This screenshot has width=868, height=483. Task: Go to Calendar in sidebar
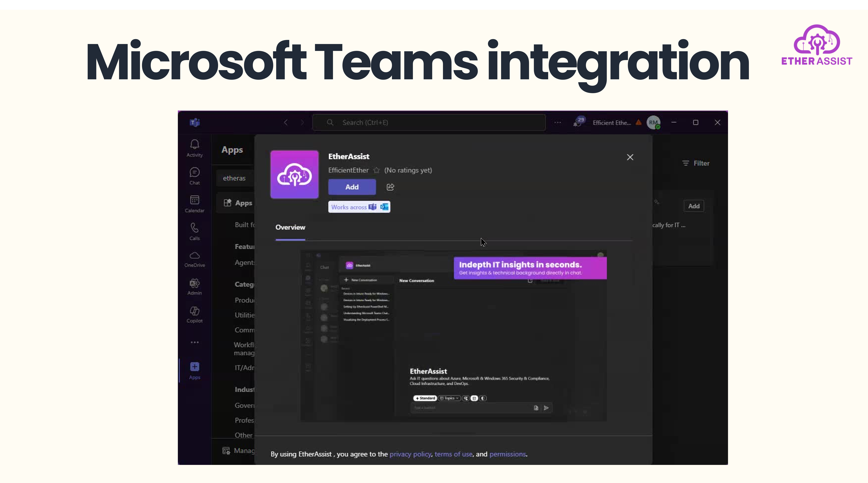194,204
